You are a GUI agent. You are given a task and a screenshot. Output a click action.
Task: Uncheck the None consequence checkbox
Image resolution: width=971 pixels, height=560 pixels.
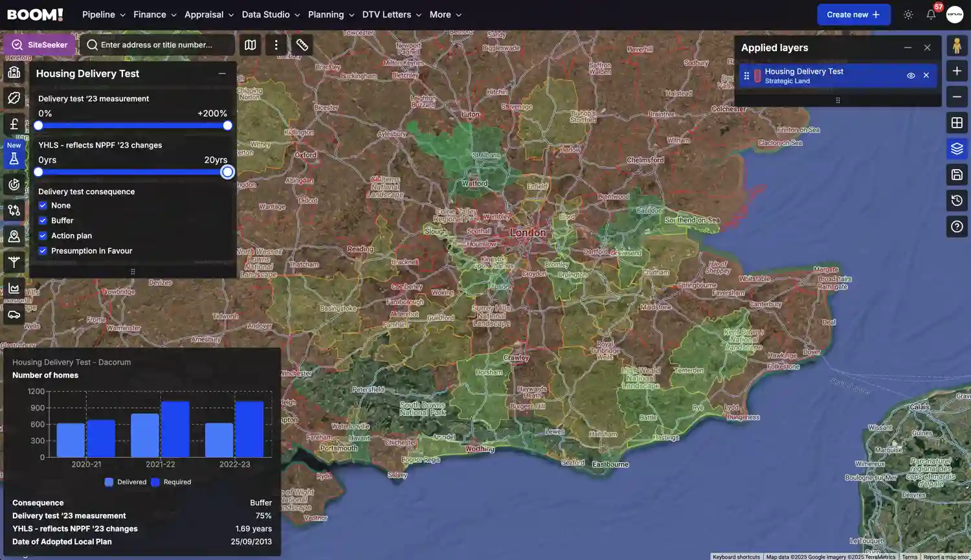pyautogui.click(x=43, y=205)
